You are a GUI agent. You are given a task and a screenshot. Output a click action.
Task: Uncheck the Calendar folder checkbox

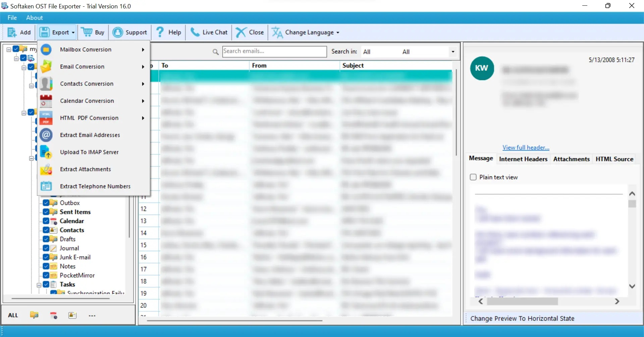coord(46,221)
